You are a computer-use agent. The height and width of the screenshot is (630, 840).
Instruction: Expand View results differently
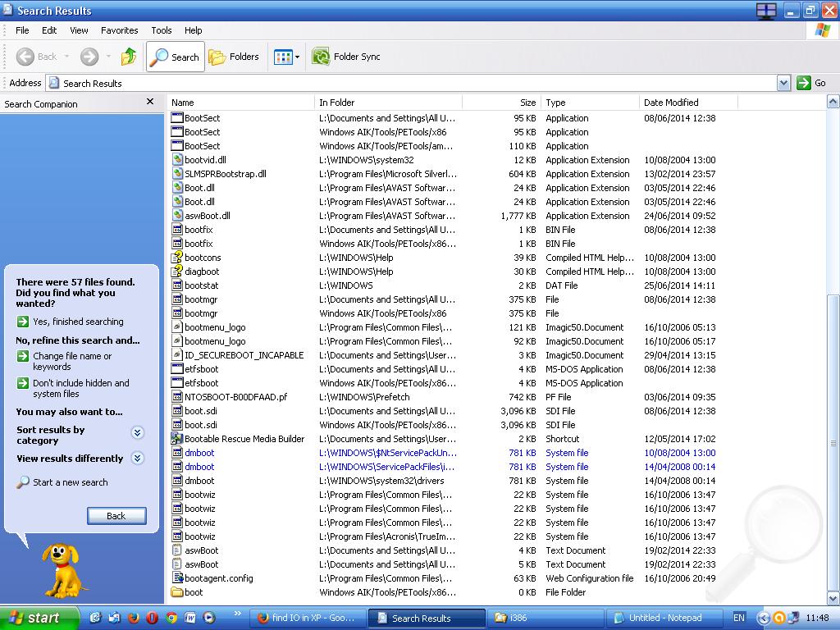(x=138, y=458)
